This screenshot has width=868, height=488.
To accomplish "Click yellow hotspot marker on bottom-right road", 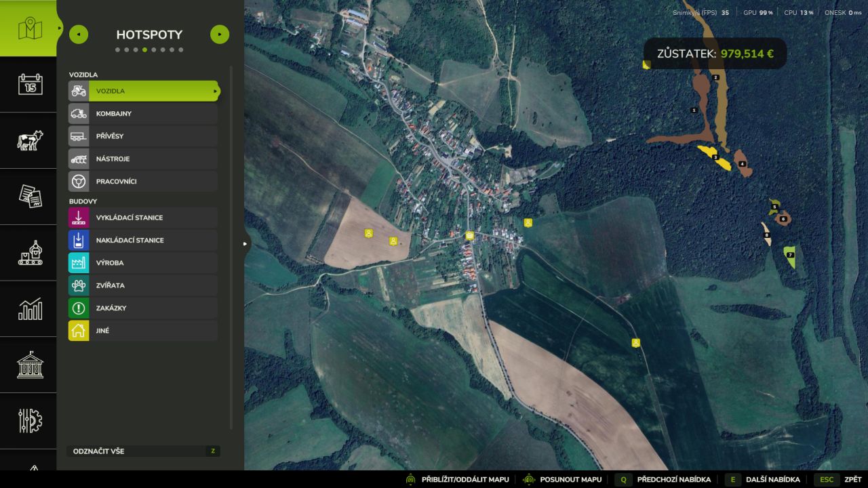I will pyautogui.click(x=635, y=343).
